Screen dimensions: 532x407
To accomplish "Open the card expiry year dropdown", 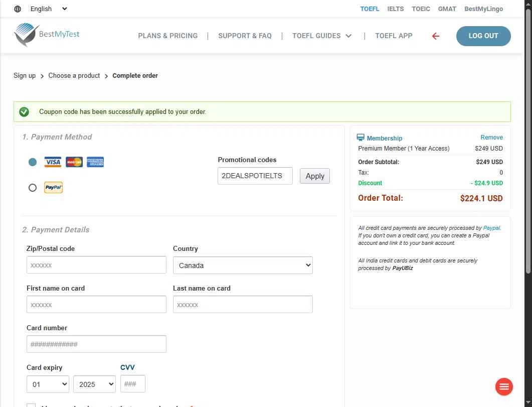I will point(94,384).
